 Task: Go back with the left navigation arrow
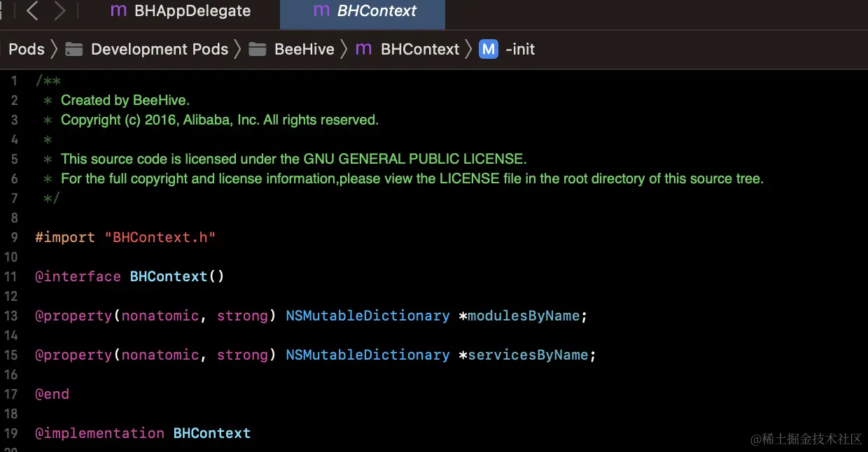click(32, 10)
